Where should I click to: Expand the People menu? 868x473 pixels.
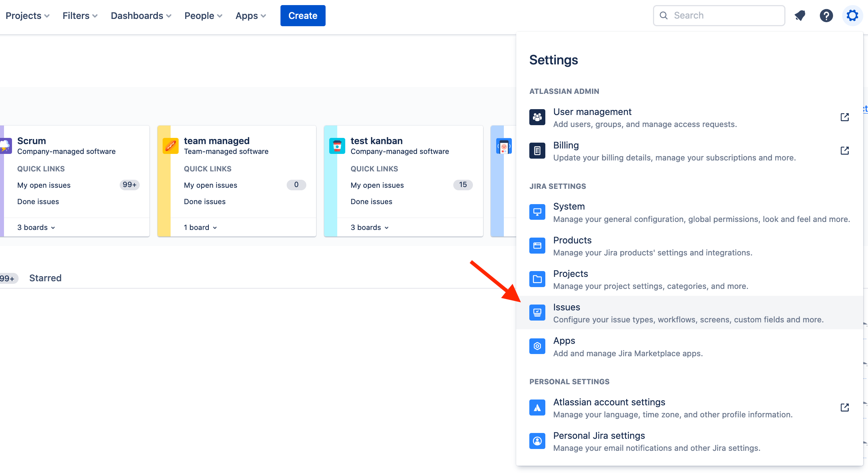203,16
